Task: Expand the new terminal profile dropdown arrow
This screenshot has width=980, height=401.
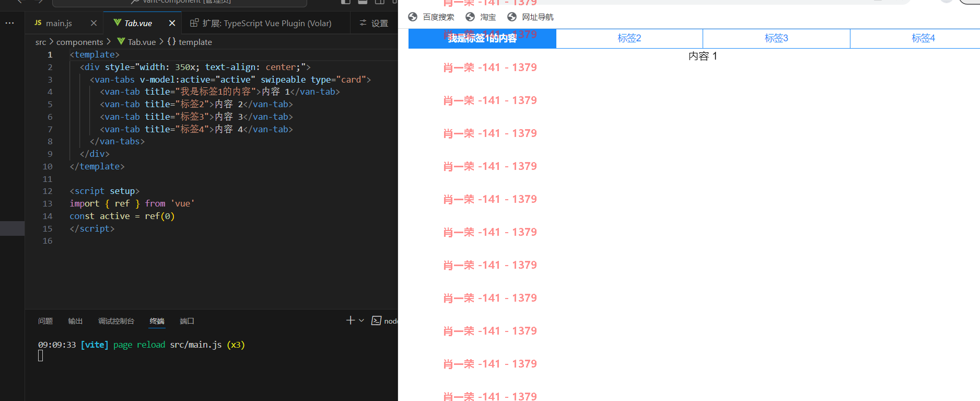Action: [x=361, y=320]
